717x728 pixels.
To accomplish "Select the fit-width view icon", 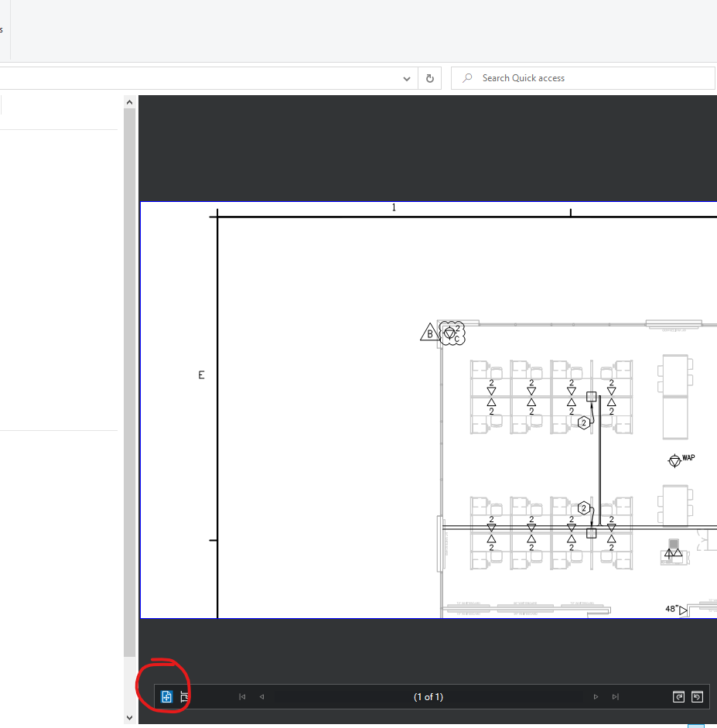I will [185, 696].
